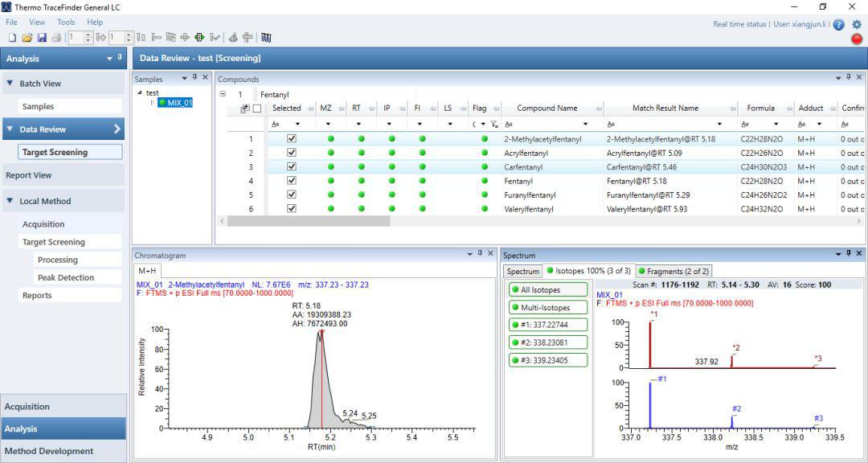Click the red status indicator icon
This screenshot has height=463, width=868.
click(x=857, y=39)
